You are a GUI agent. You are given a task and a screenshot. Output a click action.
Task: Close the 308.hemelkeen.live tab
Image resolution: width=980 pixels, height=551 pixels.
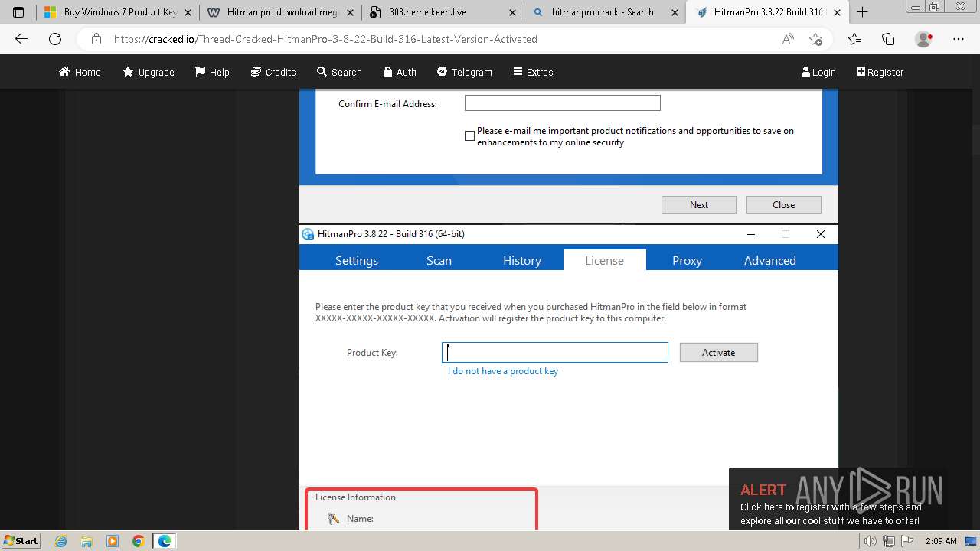point(512,12)
